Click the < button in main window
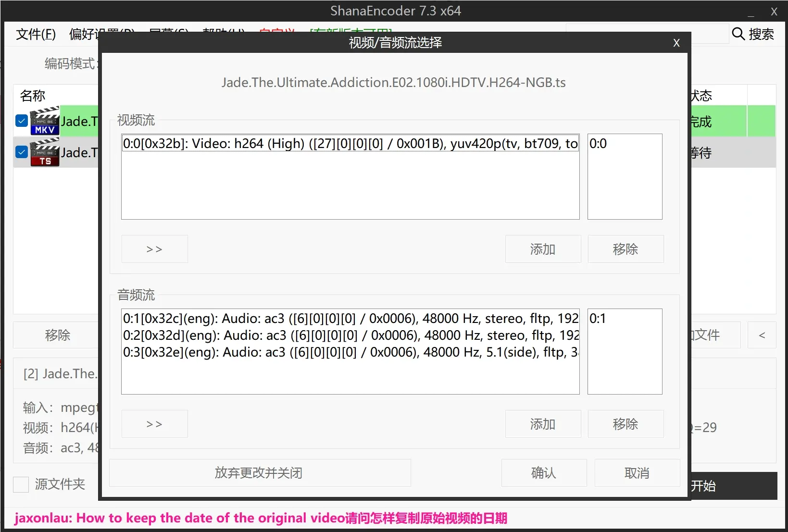The image size is (788, 532). 762,335
